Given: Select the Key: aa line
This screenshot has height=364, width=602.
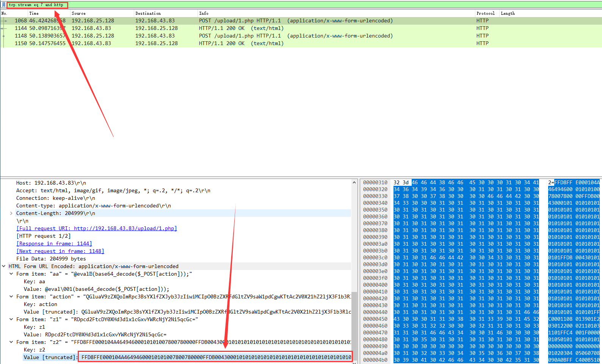Looking at the screenshot, I should (x=34, y=282).
